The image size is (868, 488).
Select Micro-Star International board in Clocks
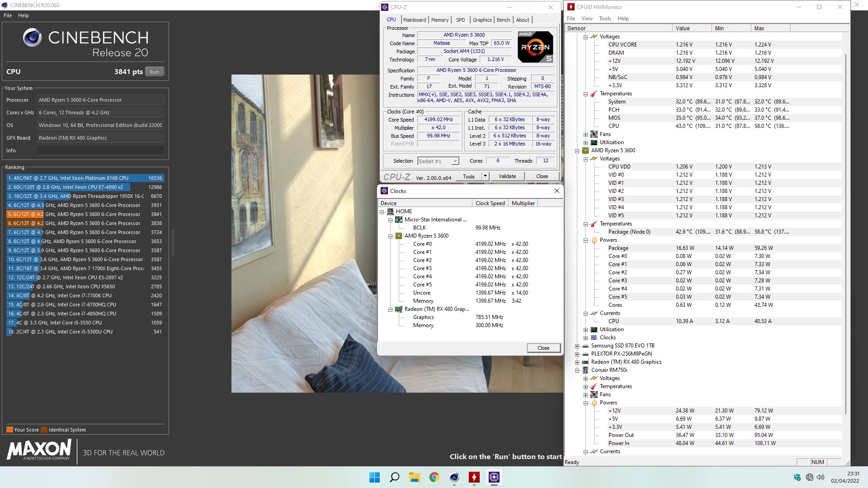click(x=436, y=220)
